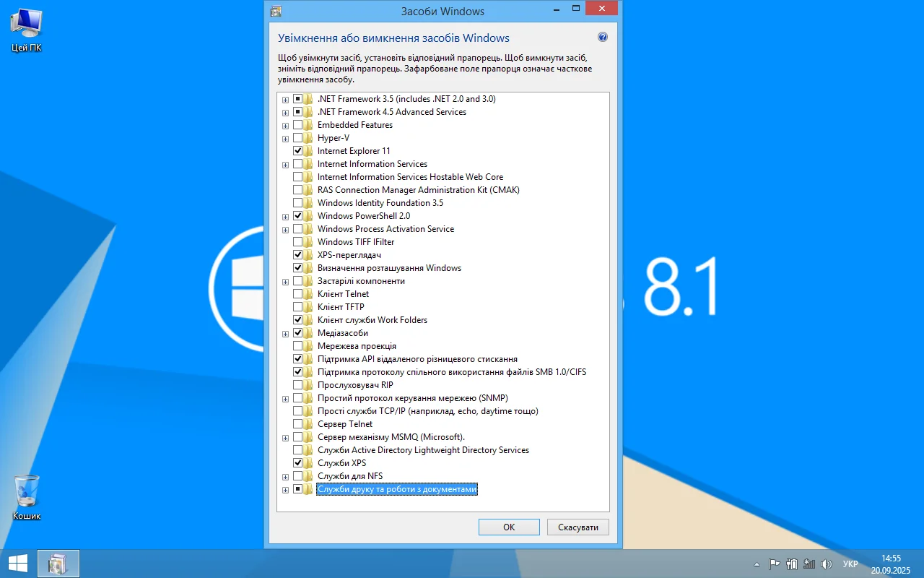Open the Action Center flag icon
This screenshot has width=924, height=578.
[774, 564]
